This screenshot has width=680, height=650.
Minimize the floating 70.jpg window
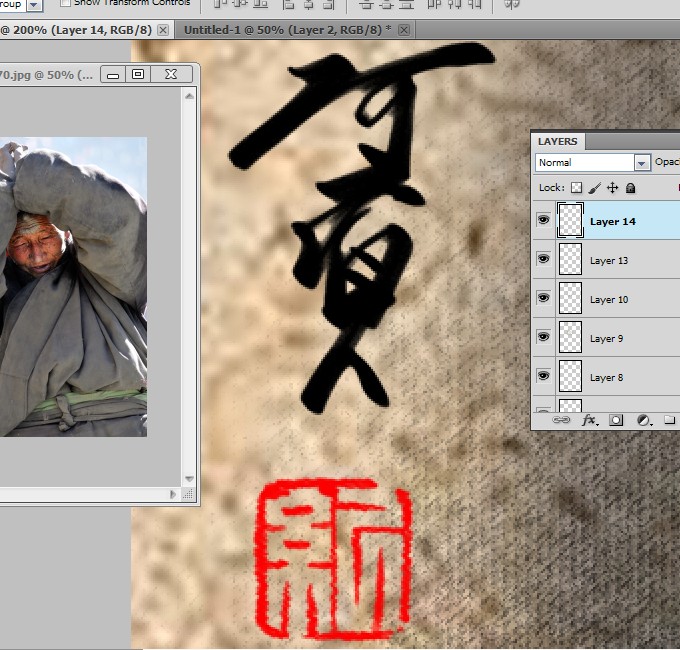click(113, 75)
